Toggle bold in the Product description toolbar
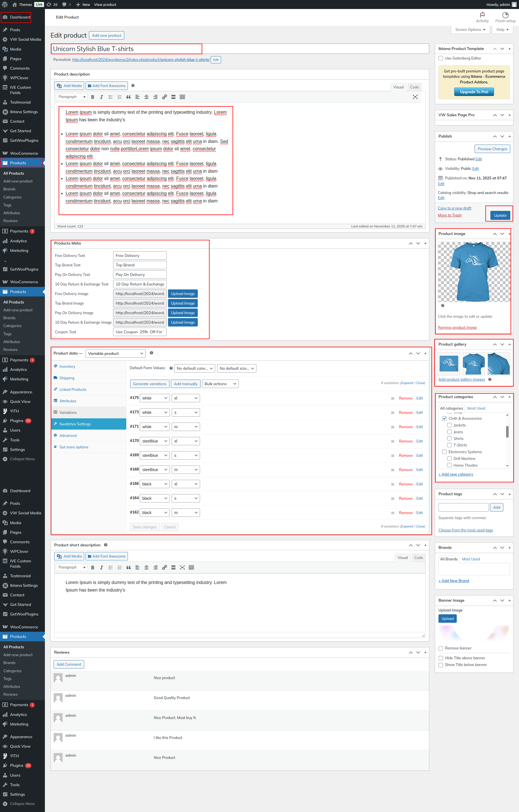519x812 pixels. [93, 97]
